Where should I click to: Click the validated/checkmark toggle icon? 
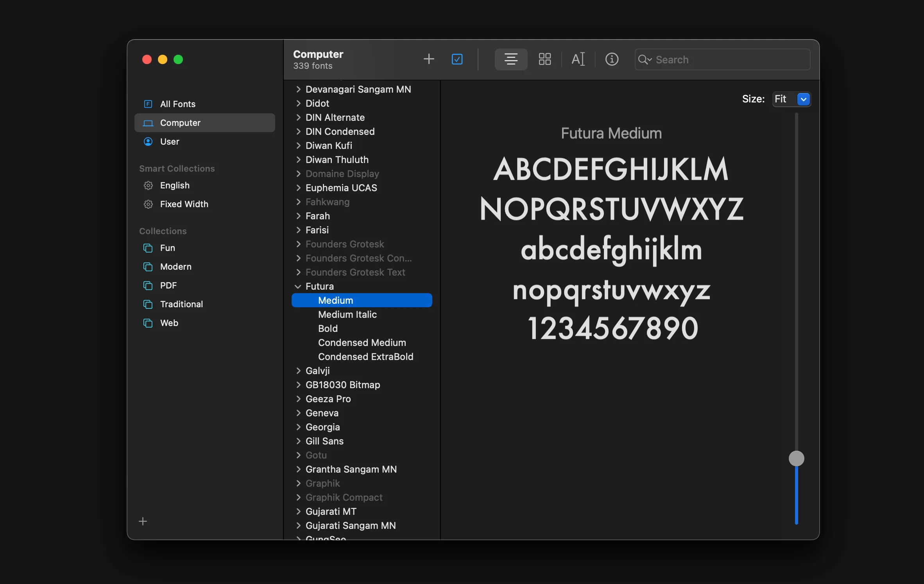(457, 59)
